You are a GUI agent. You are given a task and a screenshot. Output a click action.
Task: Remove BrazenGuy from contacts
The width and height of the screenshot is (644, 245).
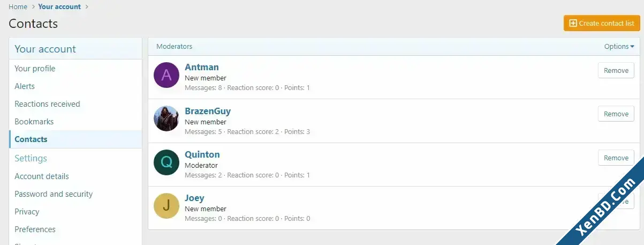(616, 114)
